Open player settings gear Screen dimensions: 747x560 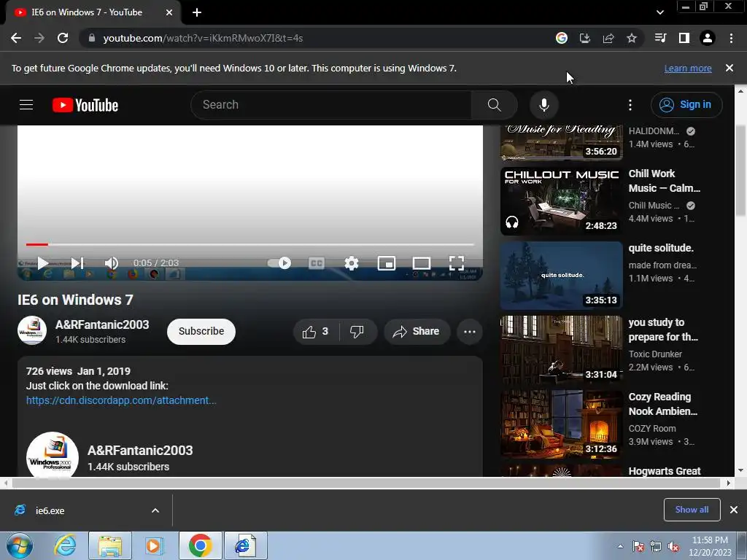(x=351, y=262)
